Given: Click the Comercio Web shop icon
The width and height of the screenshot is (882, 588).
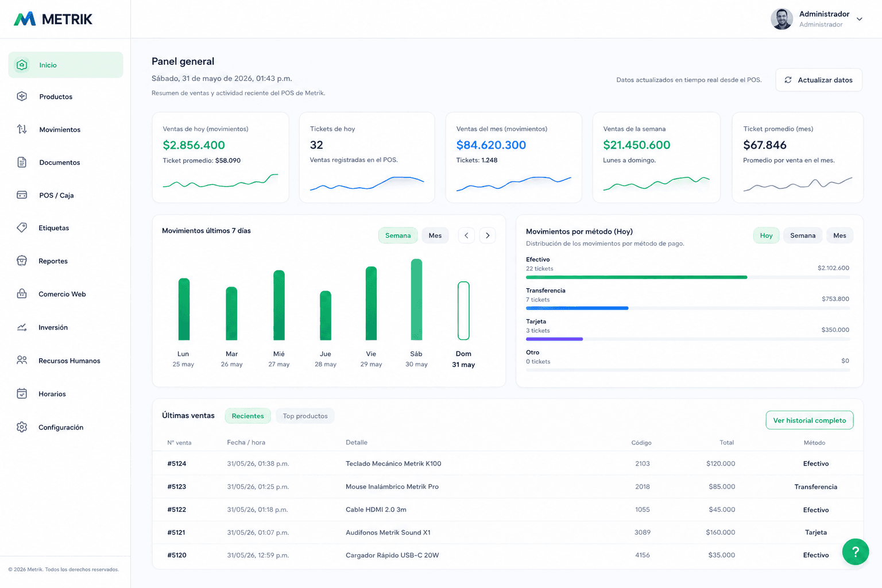Looking at the screenshot, I should 22,293.
